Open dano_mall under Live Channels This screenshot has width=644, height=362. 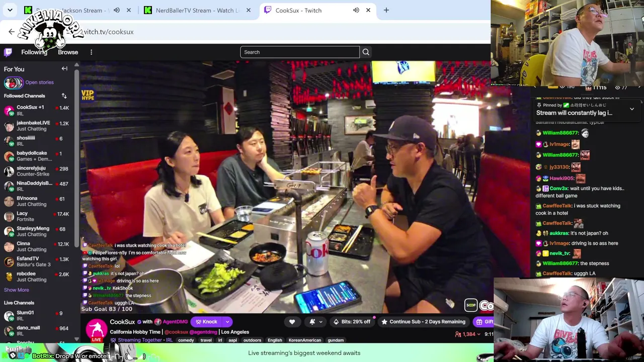[x=36, y=331]
